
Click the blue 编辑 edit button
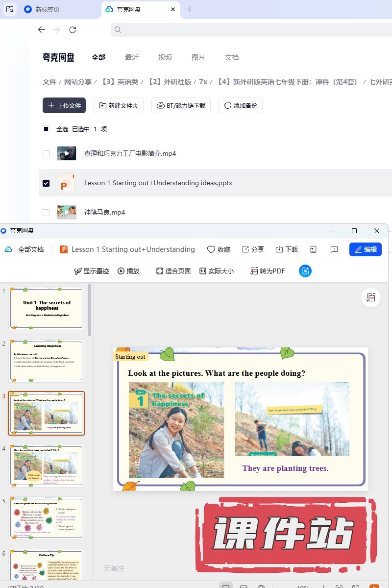coord(366,249)
